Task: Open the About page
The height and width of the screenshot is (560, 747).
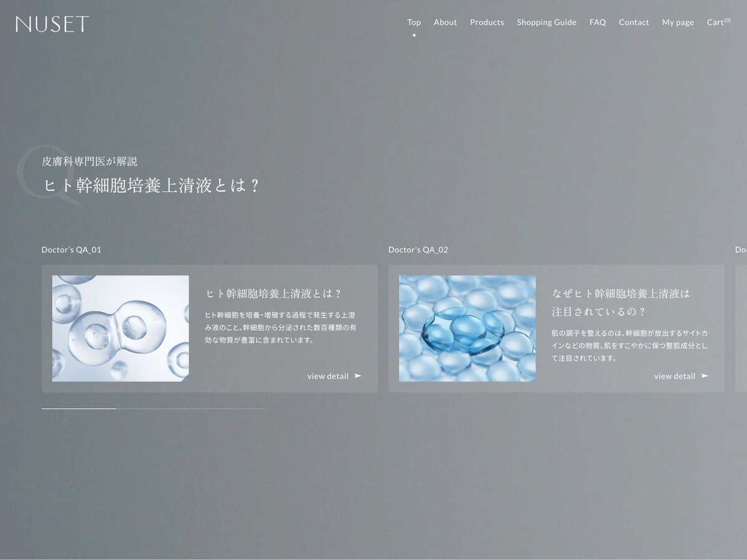Action: point(445,22)
